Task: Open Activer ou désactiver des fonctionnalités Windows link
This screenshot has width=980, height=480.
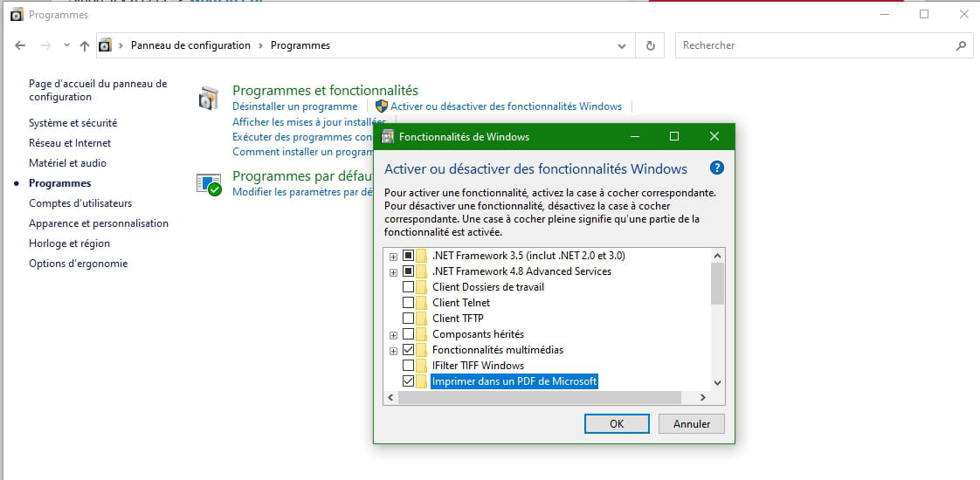Action: pyautogui.click(x=507, y=106)
